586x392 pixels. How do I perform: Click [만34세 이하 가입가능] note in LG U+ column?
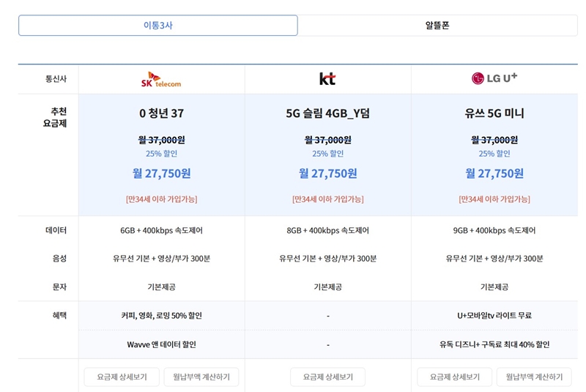[494, 199]
